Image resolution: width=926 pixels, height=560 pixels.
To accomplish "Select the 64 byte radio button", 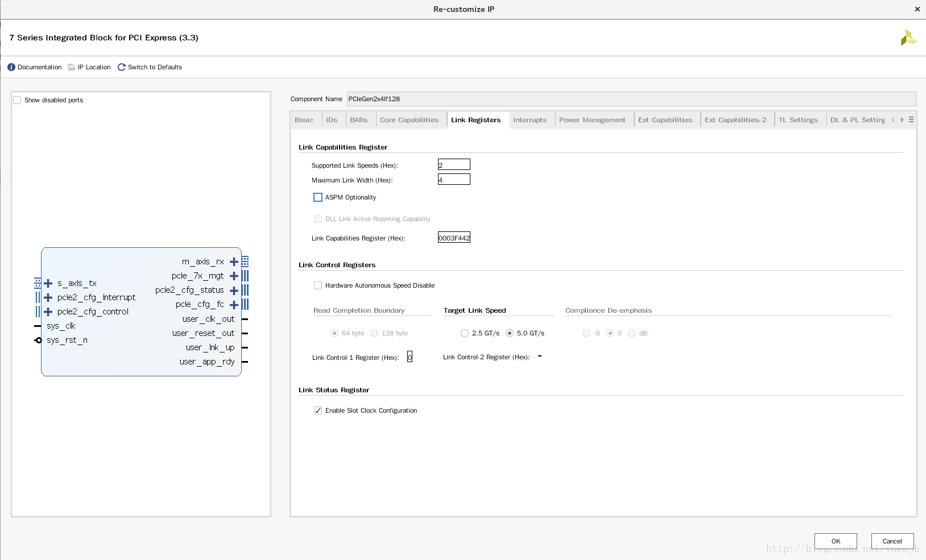I will tap(334, 333).
